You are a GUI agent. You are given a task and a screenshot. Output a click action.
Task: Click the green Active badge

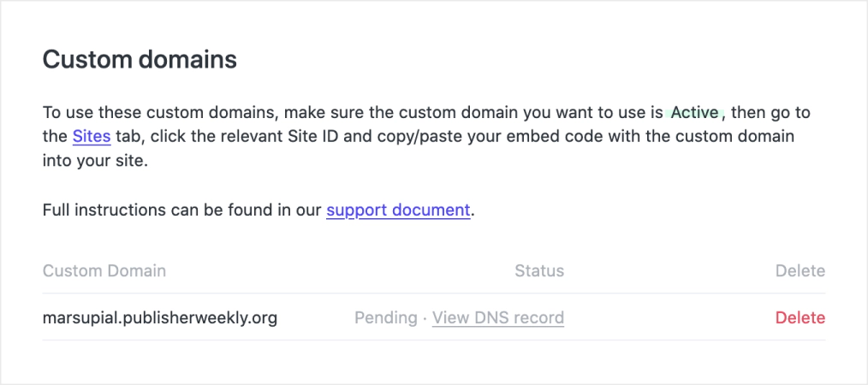(696, 112)
